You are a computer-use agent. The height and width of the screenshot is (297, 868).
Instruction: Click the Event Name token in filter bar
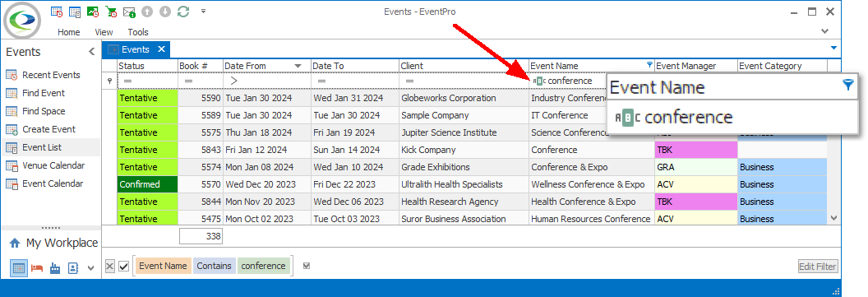(x=163, y=266)
